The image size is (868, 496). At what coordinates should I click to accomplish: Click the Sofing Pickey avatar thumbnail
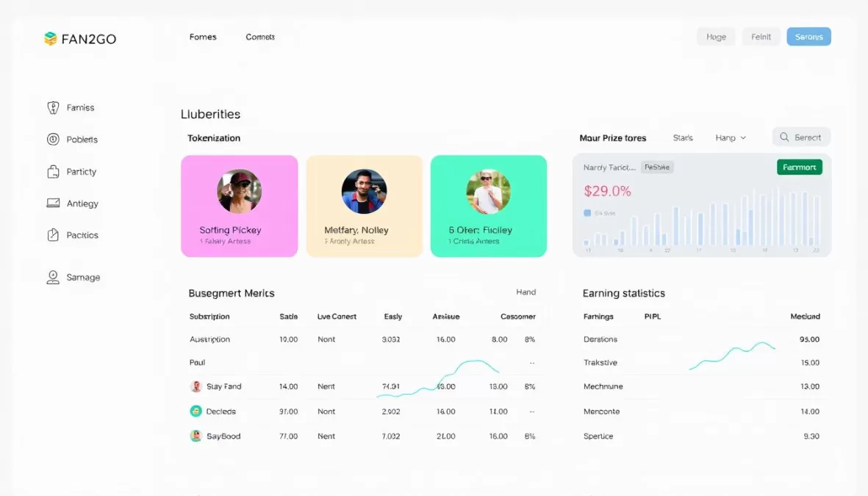(x=239, y=191)
